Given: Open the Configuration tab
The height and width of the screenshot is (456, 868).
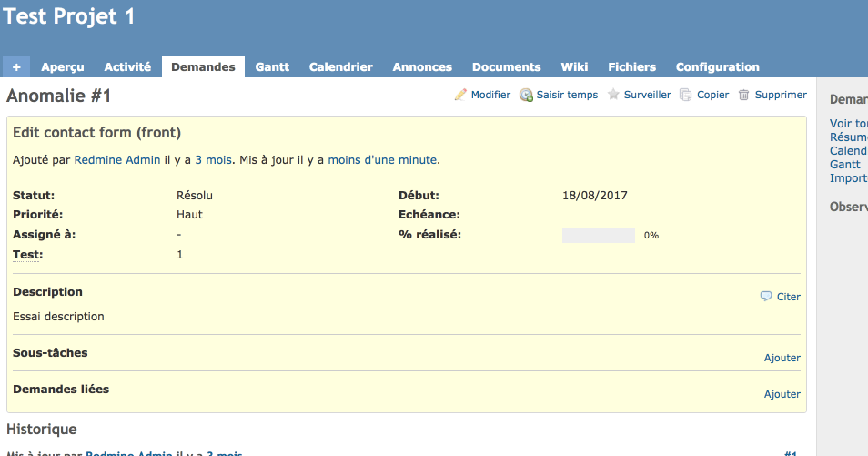Looking at the screenshot, I should click(717, 67).
